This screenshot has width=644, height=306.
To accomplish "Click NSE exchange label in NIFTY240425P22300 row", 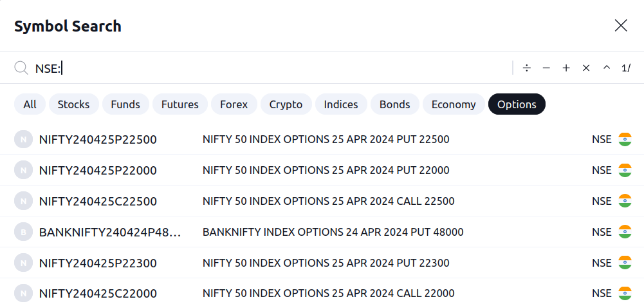I will tap(602, 263).
